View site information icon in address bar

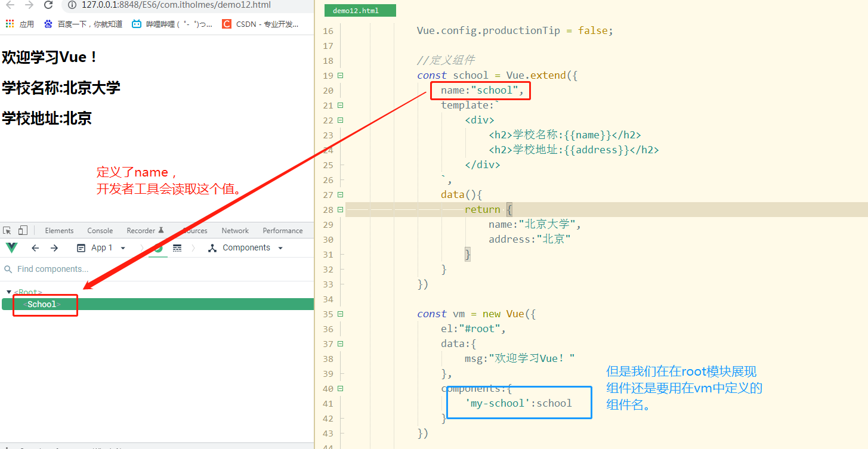pyautogui.click(x=72, y=5)
